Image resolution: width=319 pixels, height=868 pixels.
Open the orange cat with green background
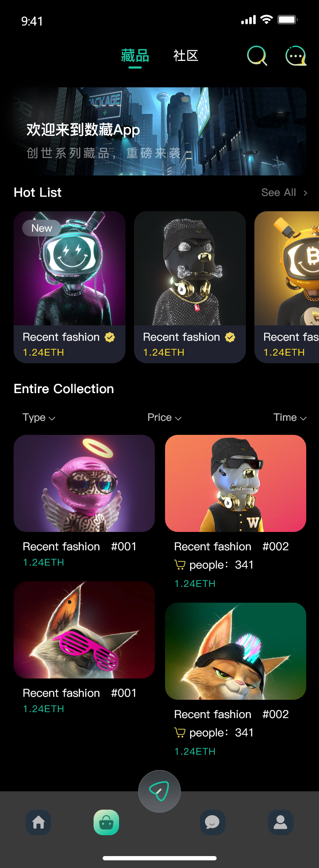[236, 651]
